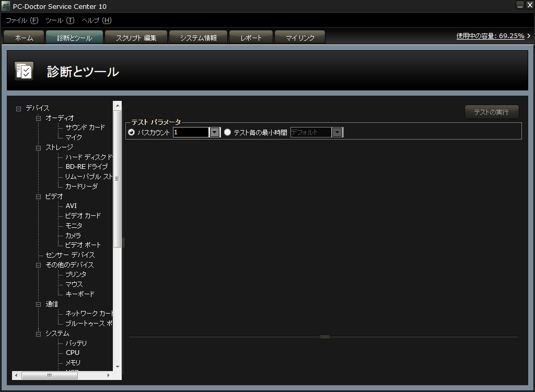Click the tree scroll up arrow

coord(117,105)
